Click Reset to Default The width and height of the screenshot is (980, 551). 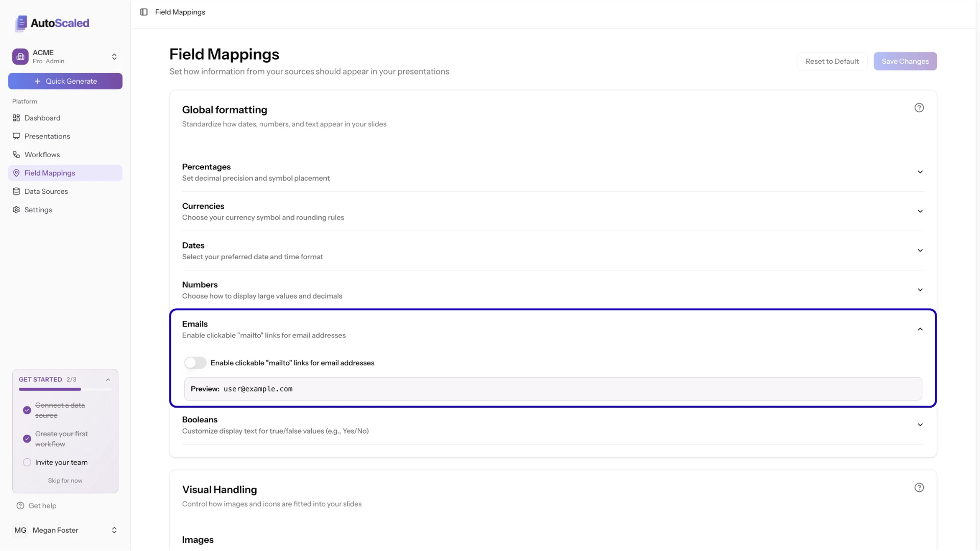click(x=831, y=61)
